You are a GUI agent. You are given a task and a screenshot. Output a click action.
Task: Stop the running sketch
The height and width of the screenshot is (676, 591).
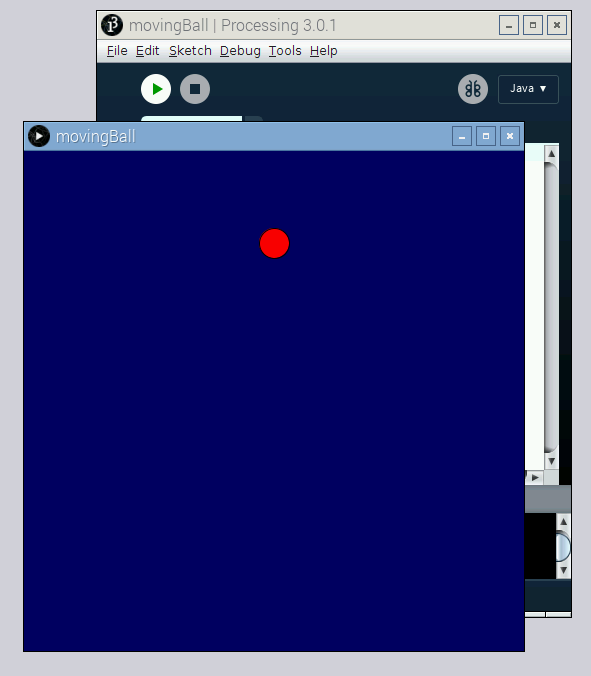[x=195, y=89]
